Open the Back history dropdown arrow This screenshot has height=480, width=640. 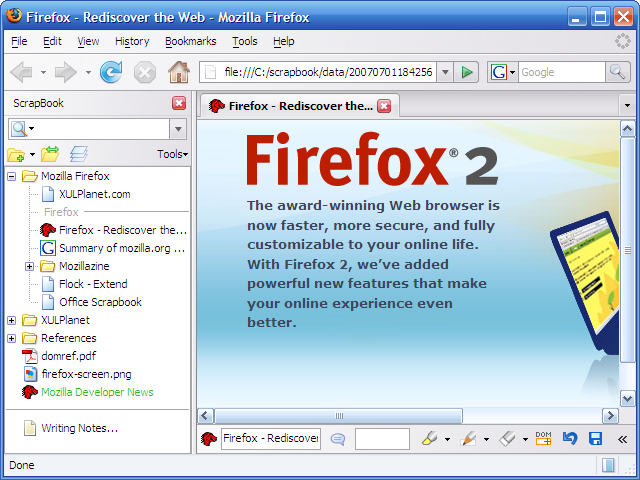click(43, 73)
